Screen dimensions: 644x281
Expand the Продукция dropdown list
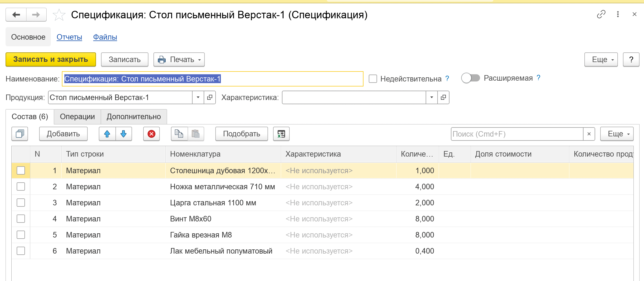(198, 97)
